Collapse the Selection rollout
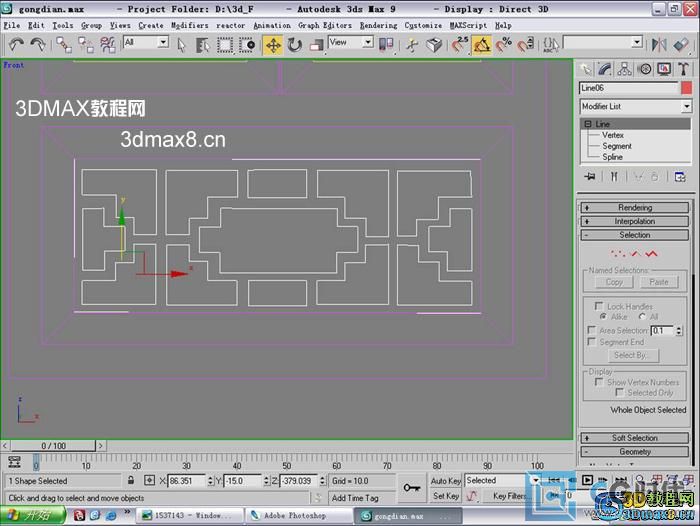 (634, 235)
